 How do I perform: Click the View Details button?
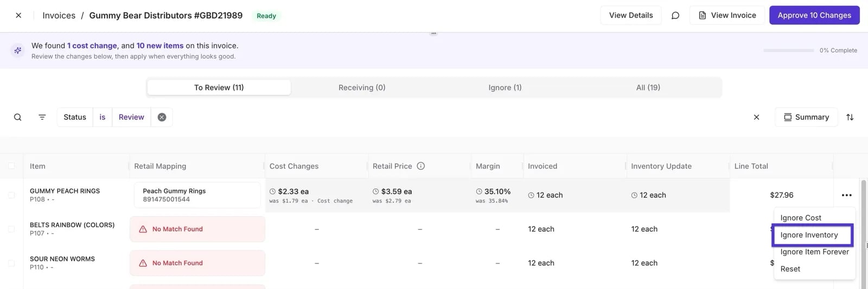pyautogui.click(x=631, y=15)
